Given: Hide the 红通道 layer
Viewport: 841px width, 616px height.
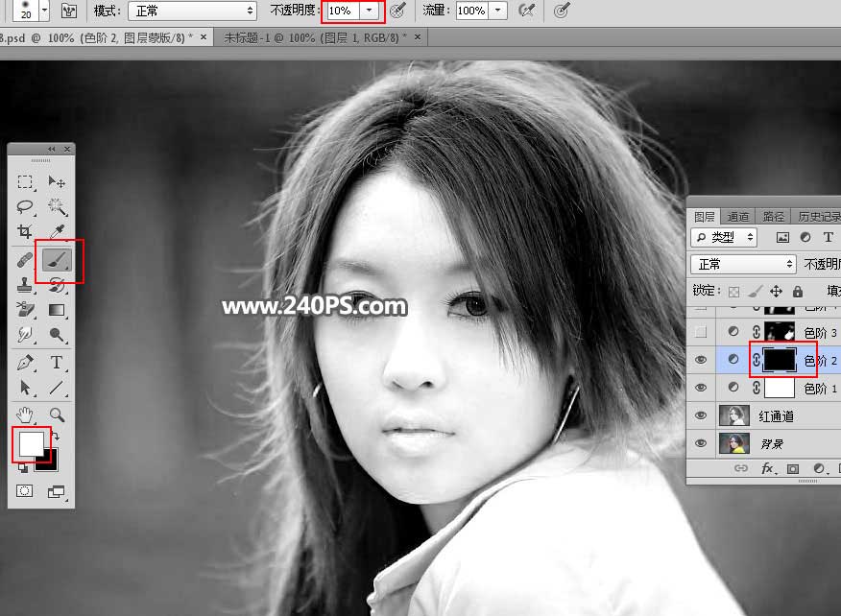Looking at the screenshot, I should pos(701,415).
